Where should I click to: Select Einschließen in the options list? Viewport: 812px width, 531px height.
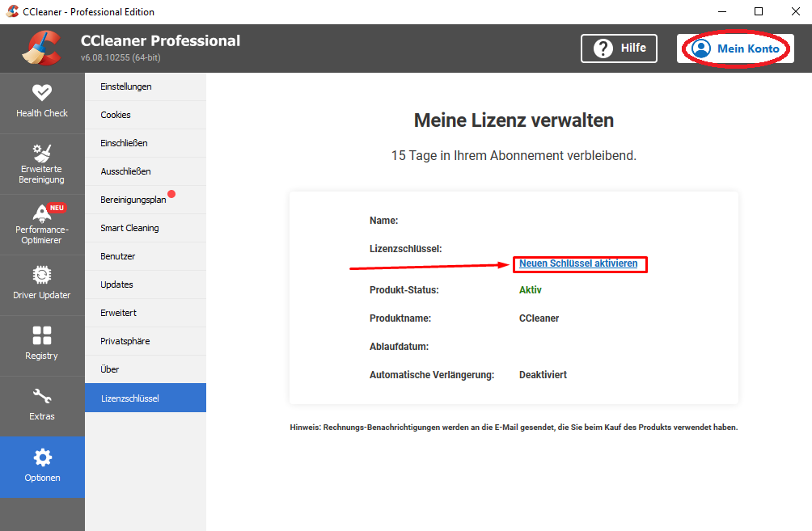coord(146,143)
